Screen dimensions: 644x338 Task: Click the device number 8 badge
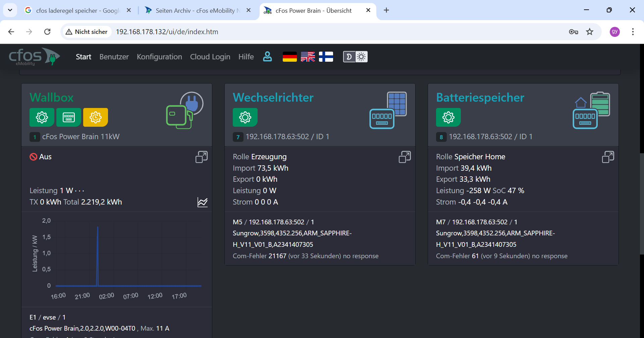[441, 137]
